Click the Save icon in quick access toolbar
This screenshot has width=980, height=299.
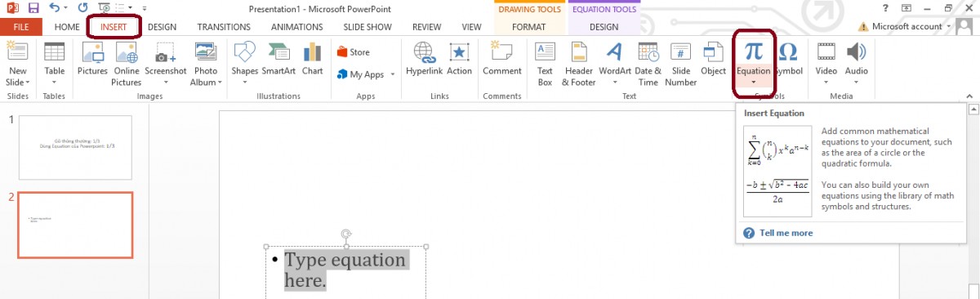pos(33,8)
